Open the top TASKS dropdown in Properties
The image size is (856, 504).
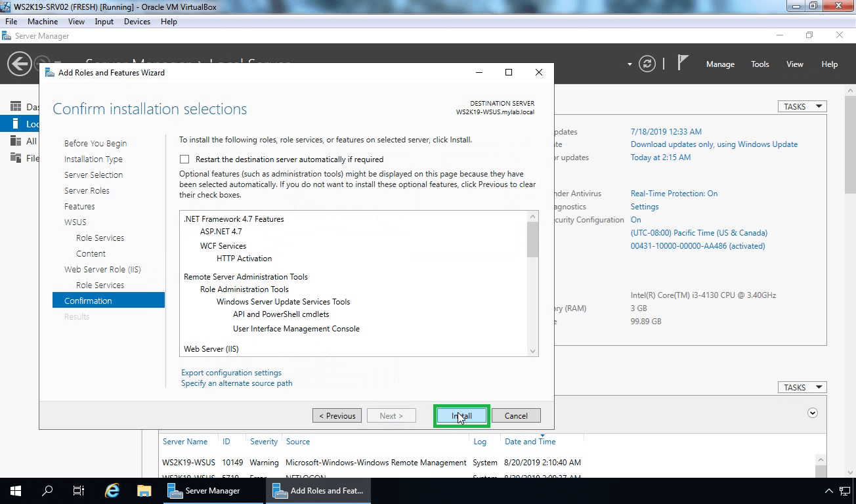802,106
